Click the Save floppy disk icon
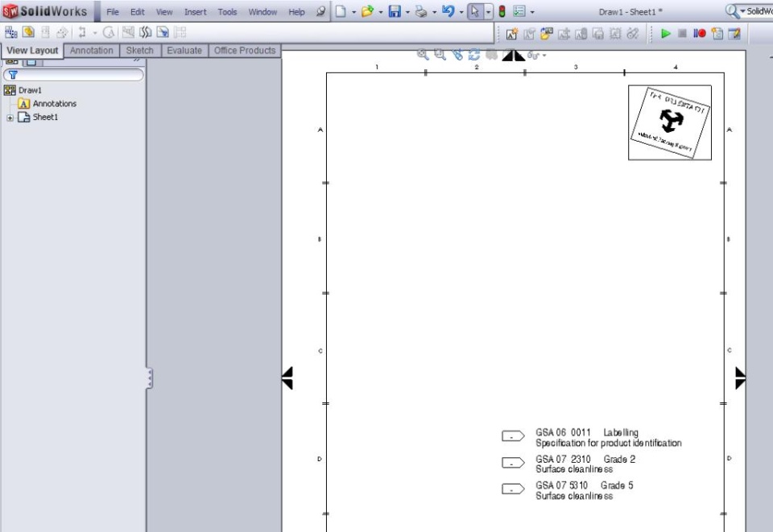 click(395, 11)
